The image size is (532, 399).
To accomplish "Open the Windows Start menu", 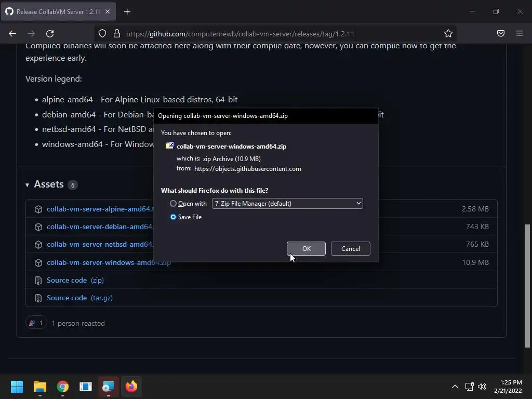I will point(17,387).
